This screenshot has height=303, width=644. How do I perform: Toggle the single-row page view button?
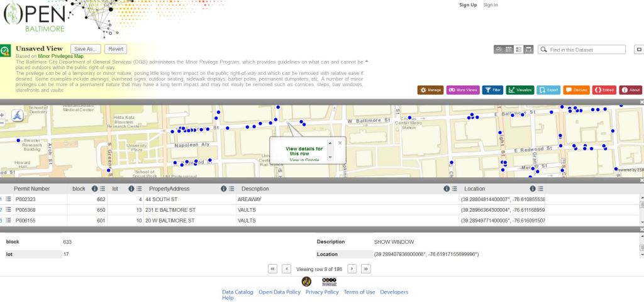(529, 50)
